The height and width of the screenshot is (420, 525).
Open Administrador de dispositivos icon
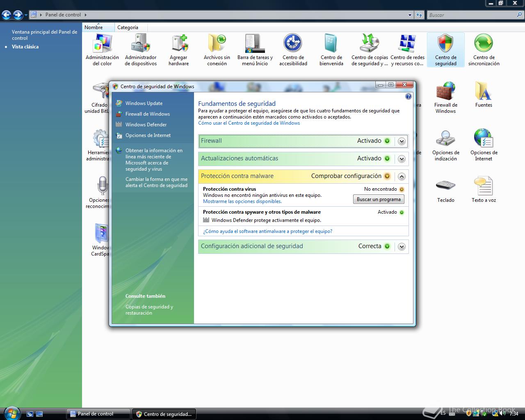(x=141, y=50)
